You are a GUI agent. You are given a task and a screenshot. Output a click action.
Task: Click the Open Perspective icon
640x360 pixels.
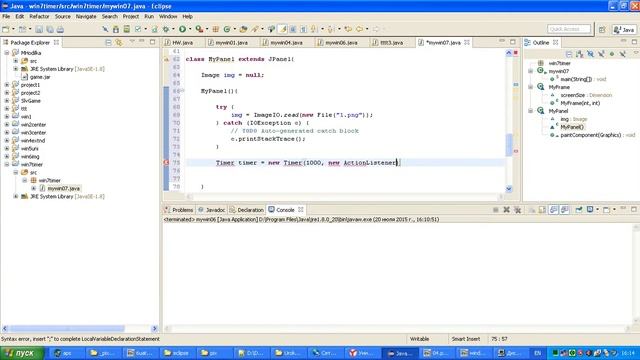coord(602,29)
